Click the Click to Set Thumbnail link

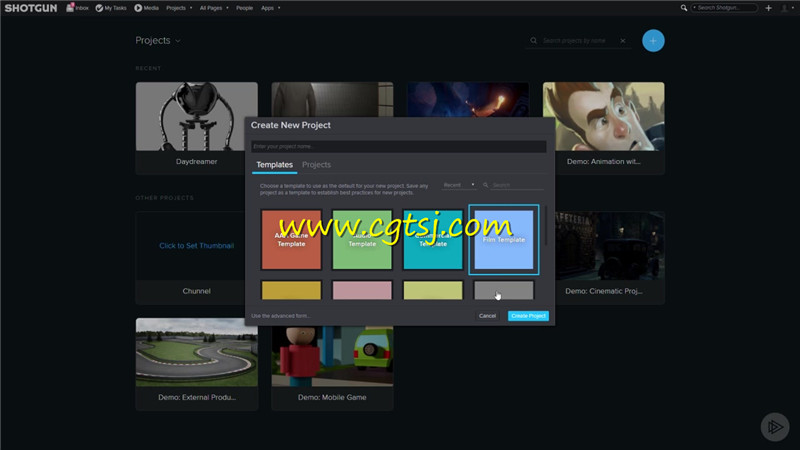tap(196, 245)
